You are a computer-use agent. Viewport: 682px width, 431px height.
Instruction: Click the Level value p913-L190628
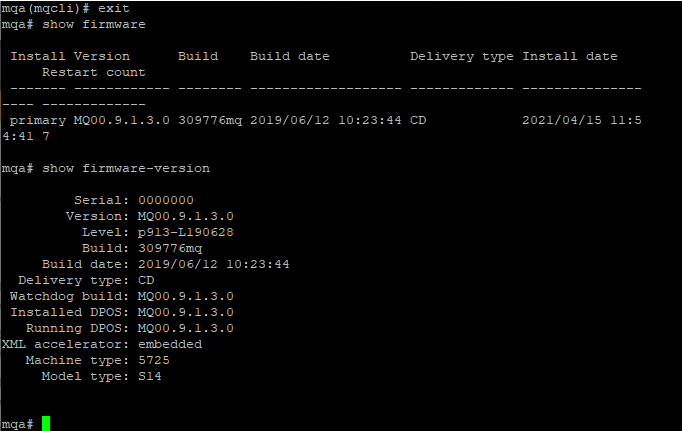point(186,232)
